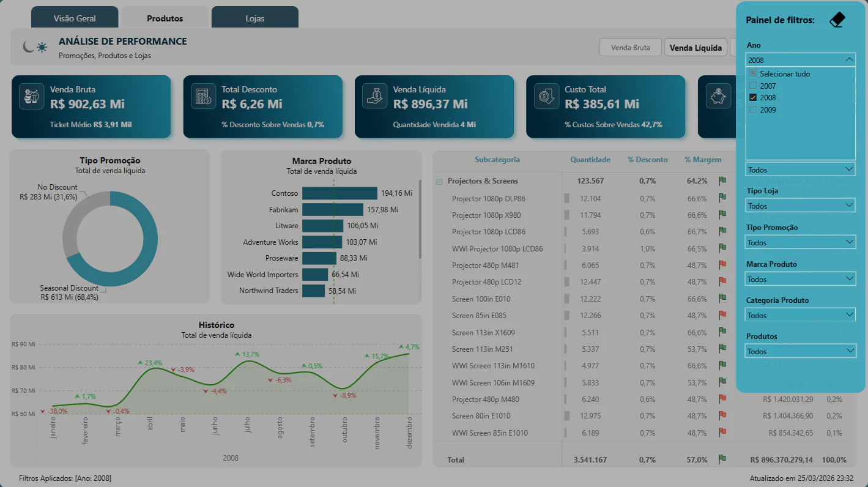Viewport: 868px width, 487px height.
Task: Click the eraser clear-filters icon
Action: [x=837, y=20]
